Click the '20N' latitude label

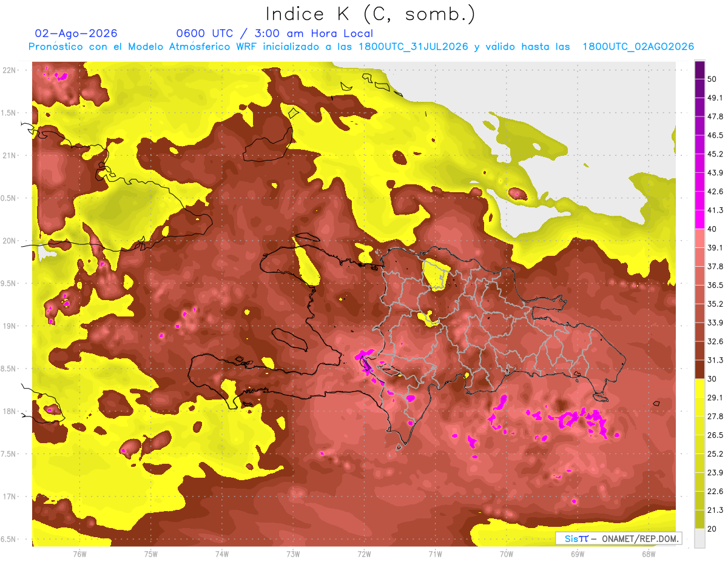[10, 241]
